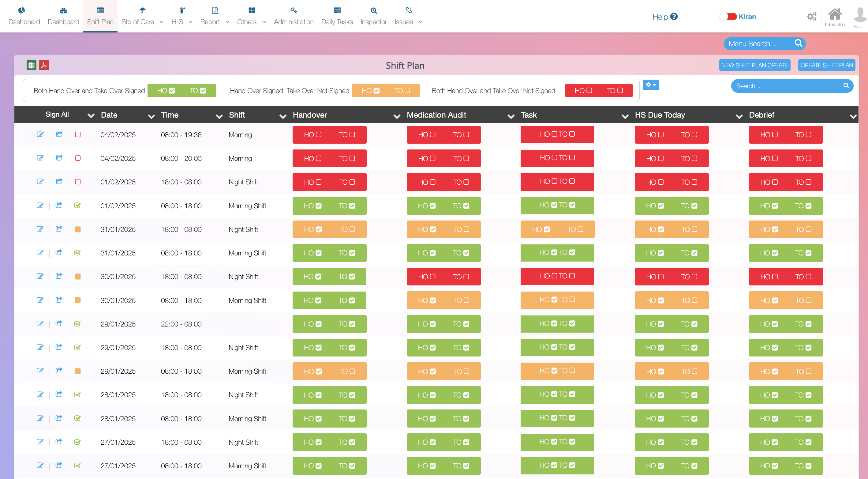The height and width of the screenshot is (479, 868).
Task: Share the 04/02/2025 08:00 - 19:36 shift
Action: (59, 134)
